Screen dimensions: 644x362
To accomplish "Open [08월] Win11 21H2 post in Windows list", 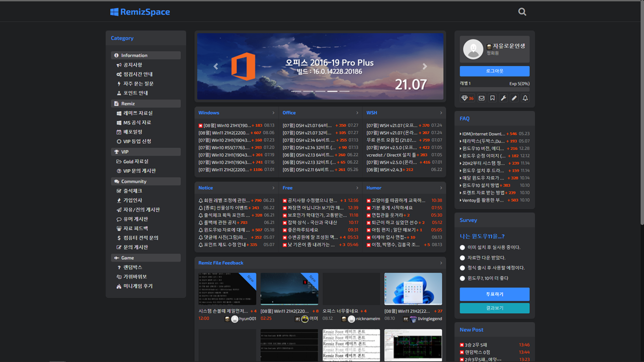I will [224, 133].
